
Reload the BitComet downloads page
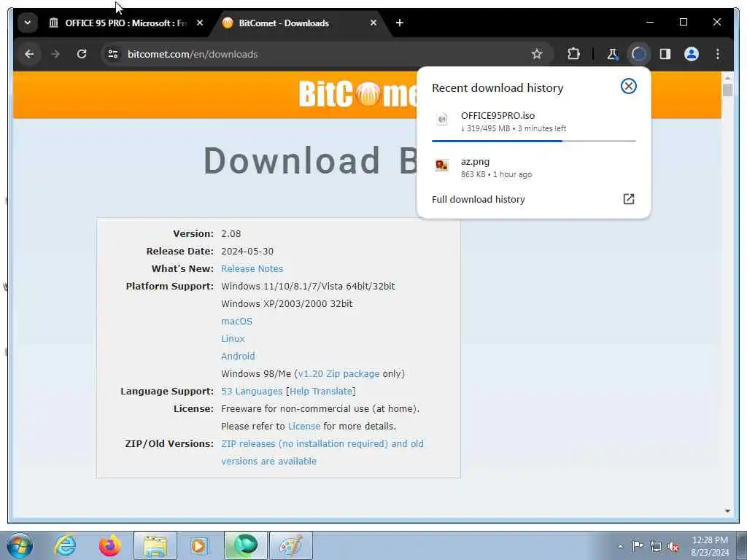82,54
